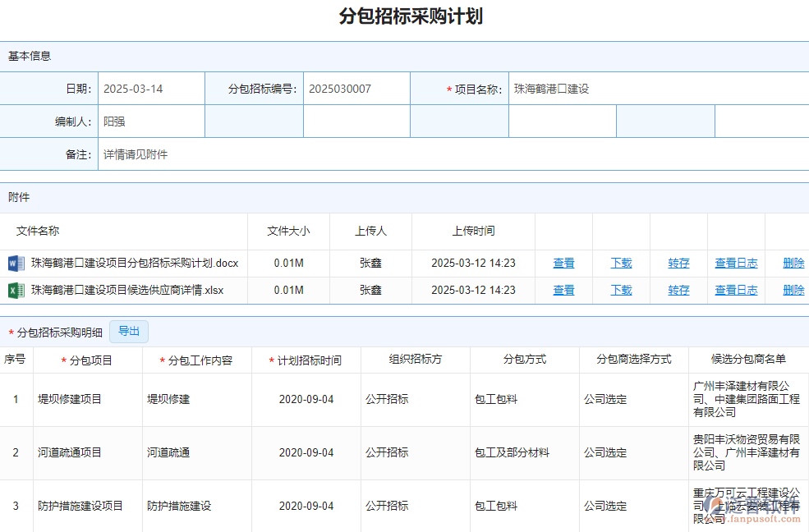转存 the 候选供应商详情.xlsx file
Viewport: 809px width, 532px height.
pos(678,290)
